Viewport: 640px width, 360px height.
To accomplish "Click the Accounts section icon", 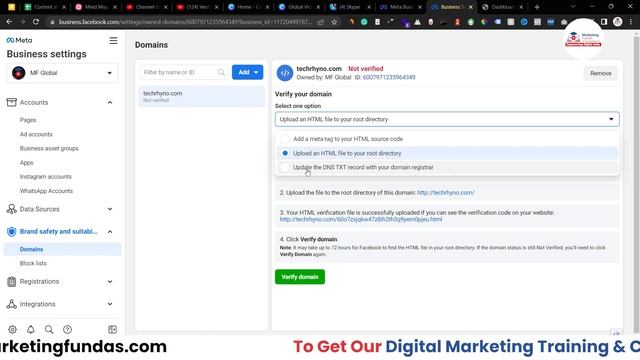I will click(x=11, y=102).
